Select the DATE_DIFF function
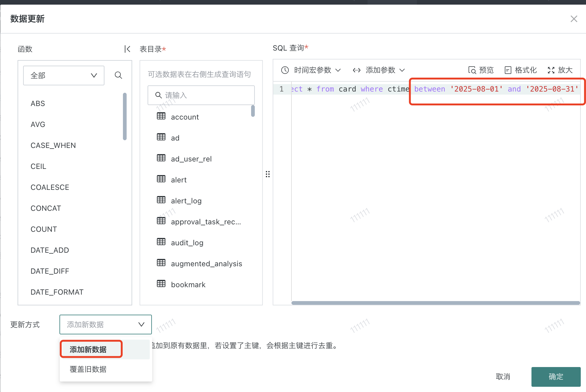 pyautogui.click(x=50, y=271)
